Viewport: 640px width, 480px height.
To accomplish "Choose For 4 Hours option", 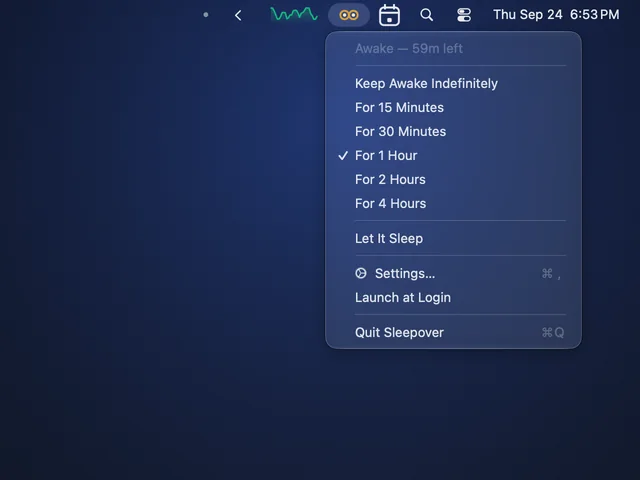I will coord(453,204).
